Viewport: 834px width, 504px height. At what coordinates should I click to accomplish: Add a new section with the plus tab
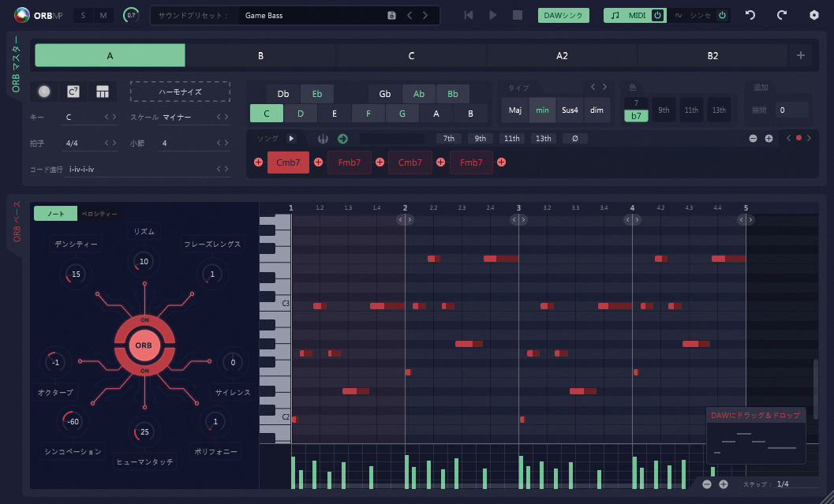(x=801, y=55)
